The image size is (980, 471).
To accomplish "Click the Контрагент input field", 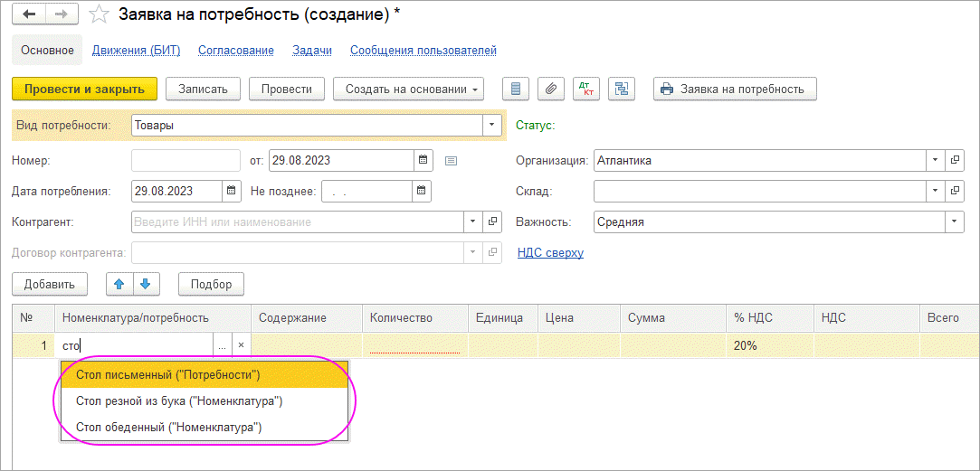I will (297, 221).
